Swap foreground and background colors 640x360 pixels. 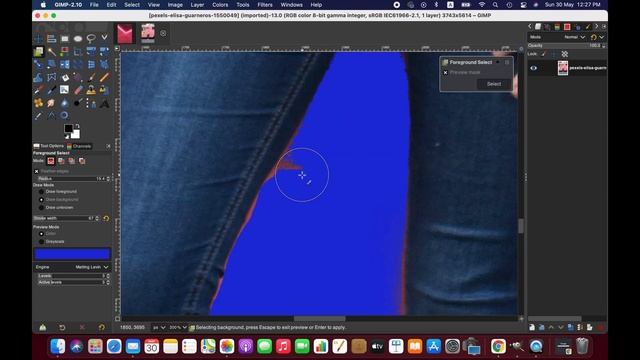77,126
